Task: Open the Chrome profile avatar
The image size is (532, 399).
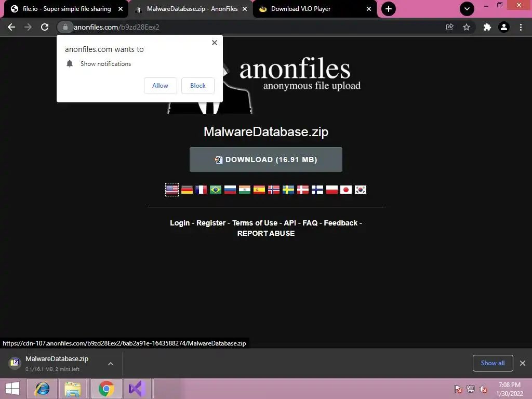Action: point(504,27)
